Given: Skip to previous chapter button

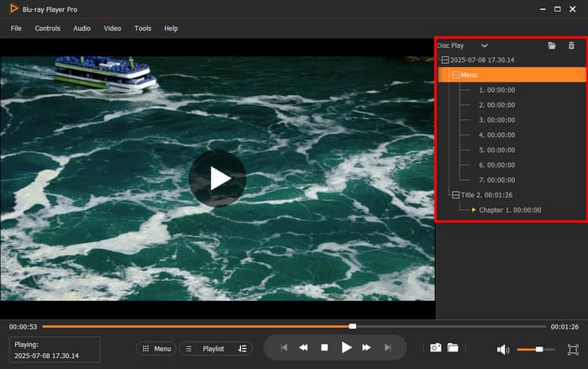Looking at the screenshot, I should click(284, 348).
